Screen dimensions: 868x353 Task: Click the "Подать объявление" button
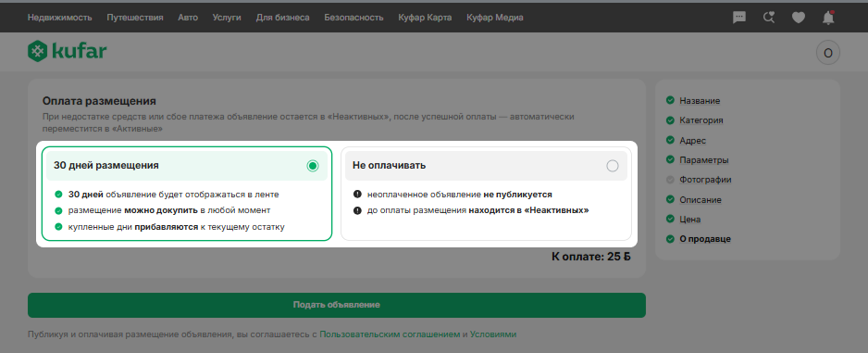[x=337, y=306]
